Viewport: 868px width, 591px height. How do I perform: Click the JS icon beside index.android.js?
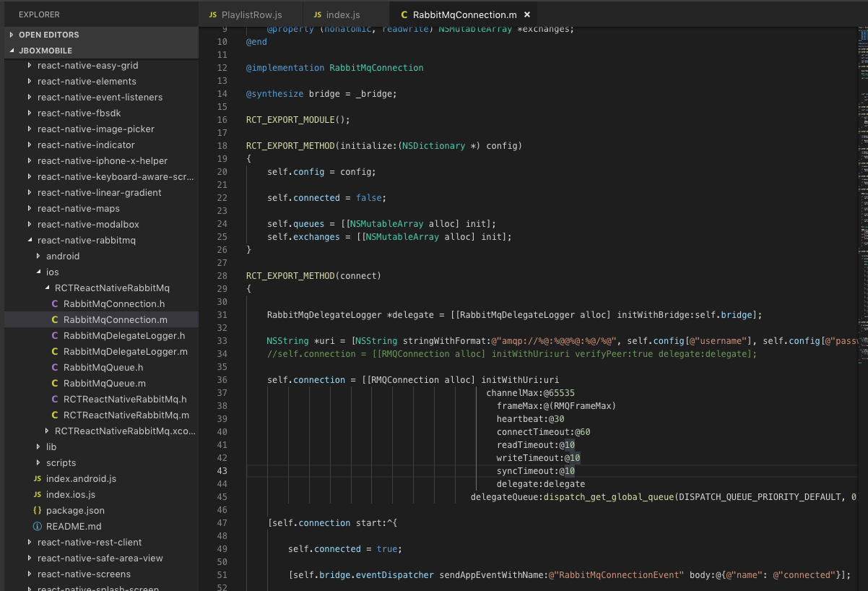point(37,478)
